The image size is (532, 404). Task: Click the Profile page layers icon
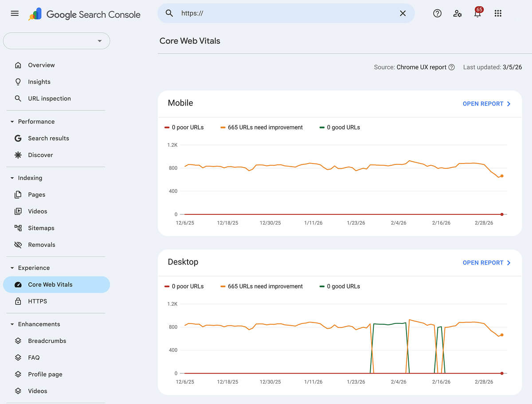pos(18,374)
